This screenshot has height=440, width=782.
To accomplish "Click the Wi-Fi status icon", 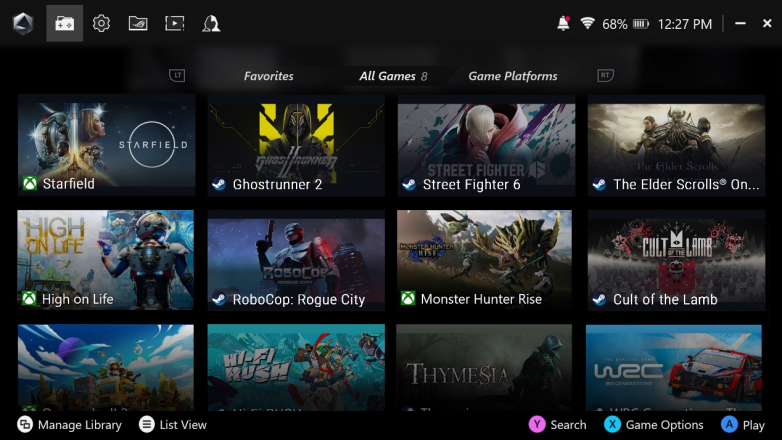I will tap(587, 23).
